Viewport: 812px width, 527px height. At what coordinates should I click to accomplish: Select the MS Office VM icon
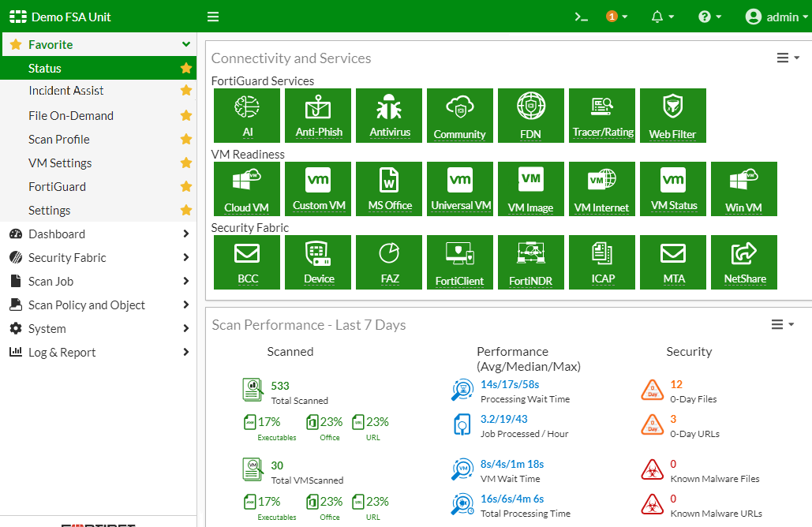pos(388,189)
